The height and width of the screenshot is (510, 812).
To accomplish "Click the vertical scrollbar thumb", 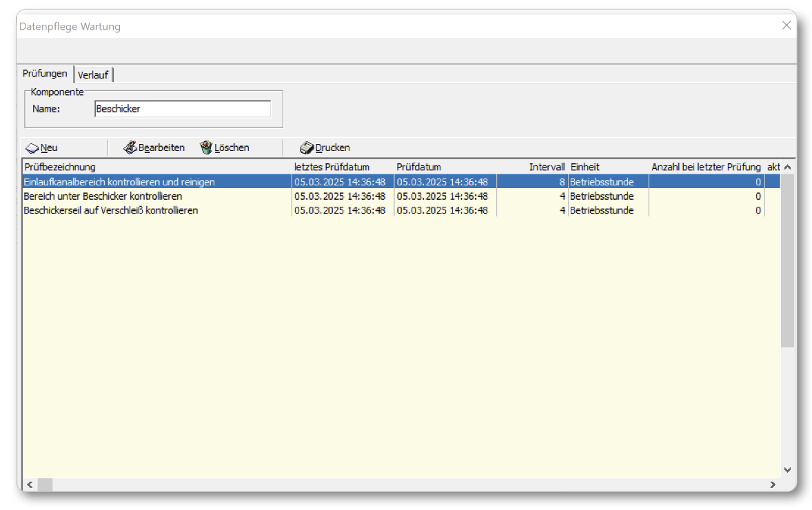I will click(x=787, y=261).
